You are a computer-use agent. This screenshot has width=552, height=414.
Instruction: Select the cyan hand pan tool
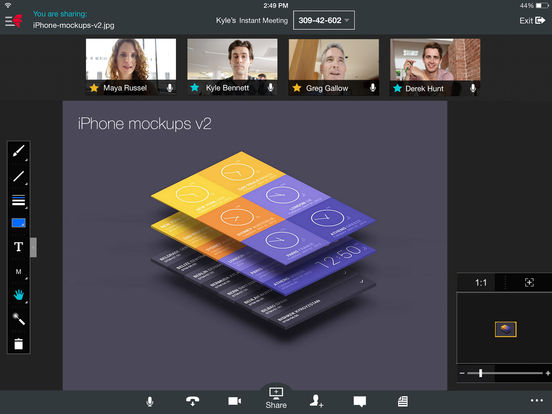click(x=18, y=295)
